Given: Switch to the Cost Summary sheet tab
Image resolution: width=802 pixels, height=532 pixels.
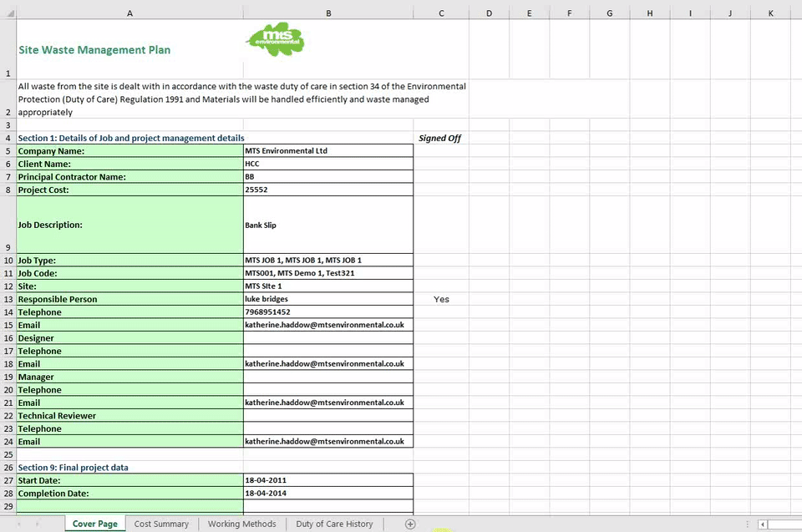Looking at the screenshot, I should (x=161, y=524).
